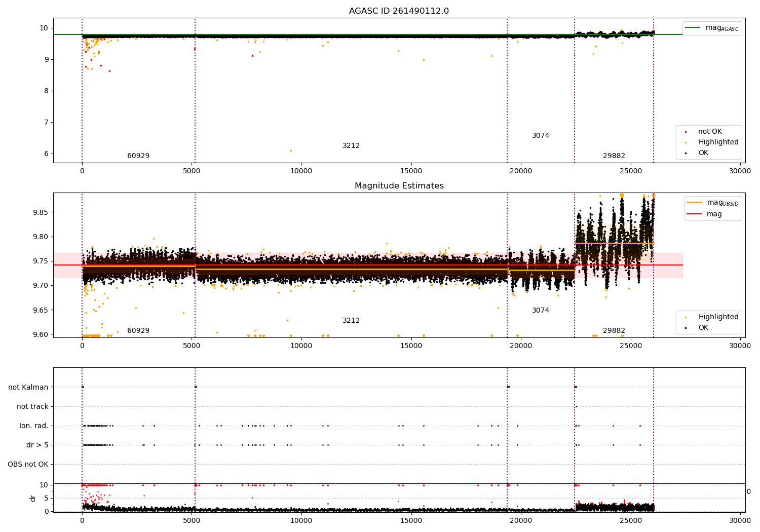Click the rotated 'dr' y-axis label
The height and width of the screenshot is (532, 760).
pos(33,498)
